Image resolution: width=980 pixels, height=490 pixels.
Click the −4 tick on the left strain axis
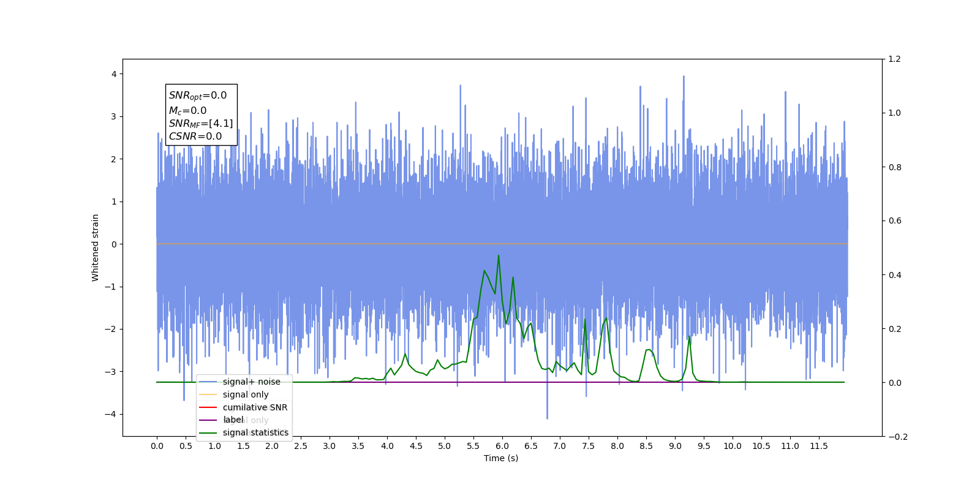point(110,414)
